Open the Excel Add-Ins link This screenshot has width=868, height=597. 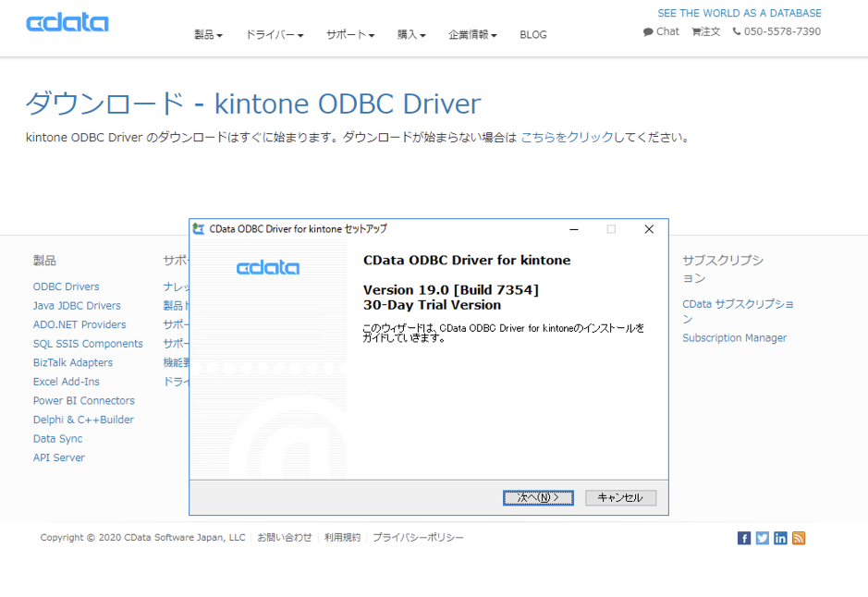tap(66, 382)
